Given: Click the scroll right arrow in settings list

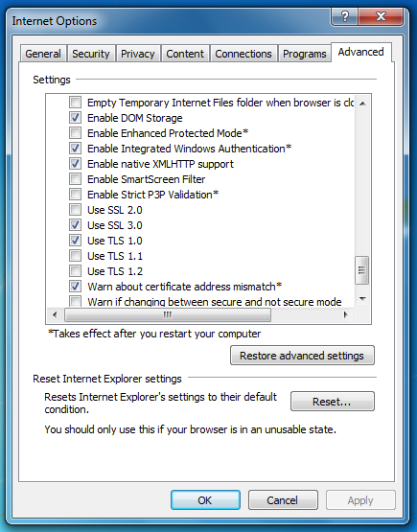Looking at the screenshot, I should coord(345,314).
